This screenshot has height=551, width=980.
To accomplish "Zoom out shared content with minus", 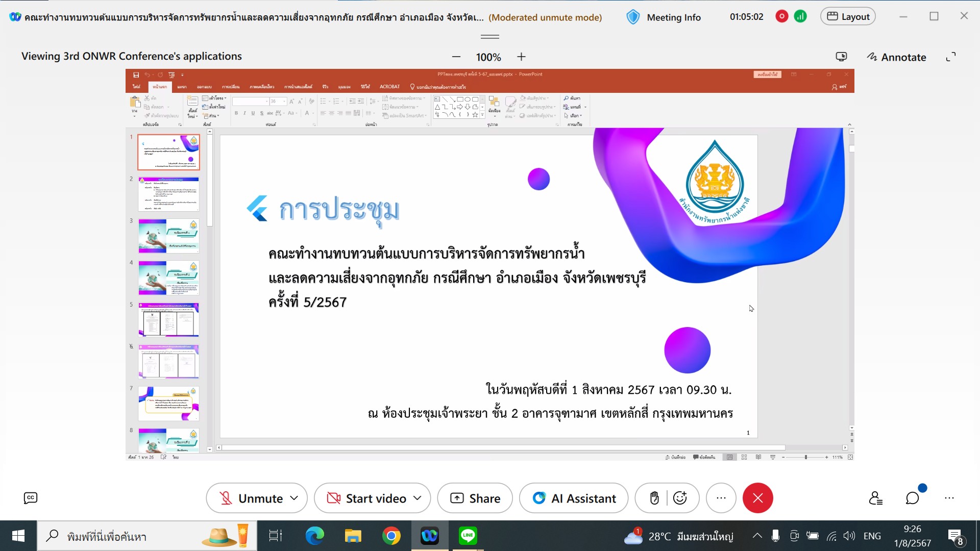I will (456, 57).
